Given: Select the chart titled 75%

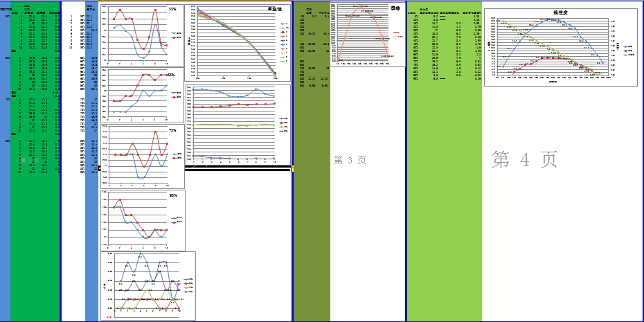Looking at the screenshot, I should coord(142,156).
